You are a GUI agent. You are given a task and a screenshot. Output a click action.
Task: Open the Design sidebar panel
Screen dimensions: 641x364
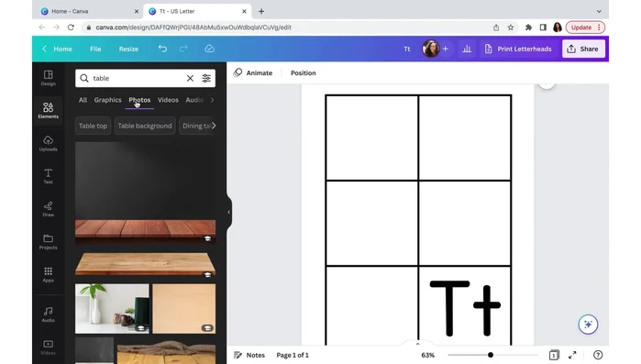(48, 78)
